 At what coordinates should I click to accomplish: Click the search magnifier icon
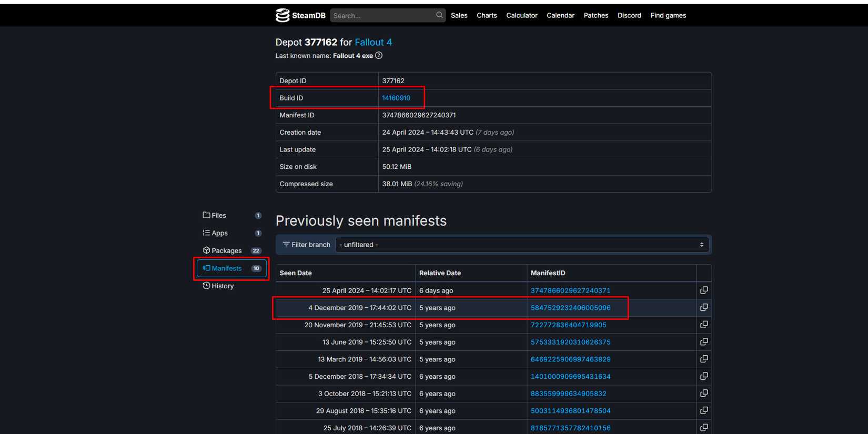[439, 15]
